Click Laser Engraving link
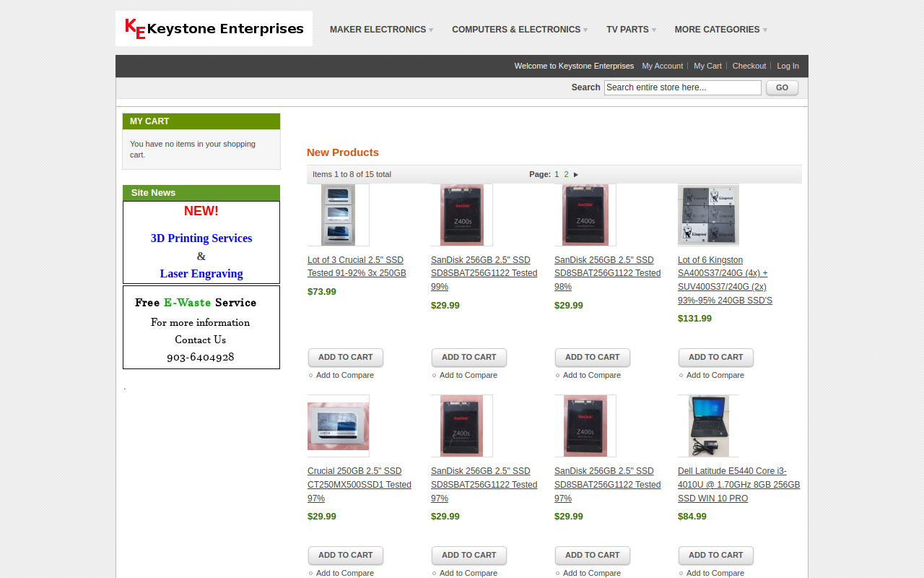 click(x=201, y=274)
